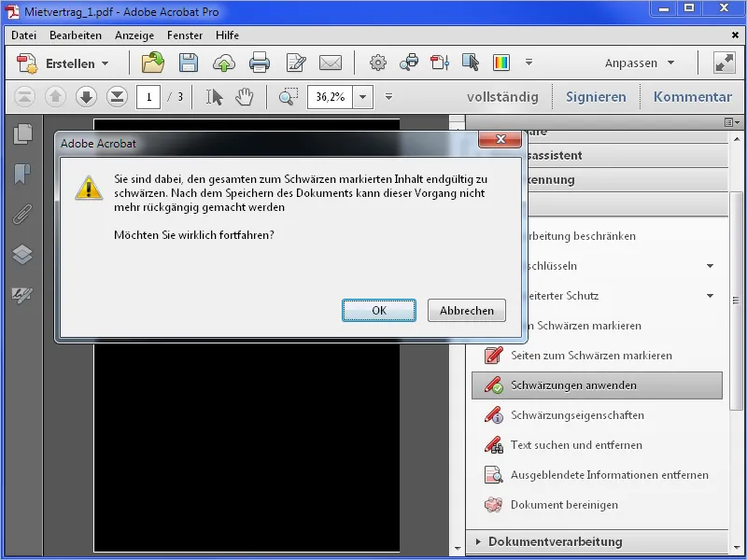Go to the first page
This screenshot has width=747, height=560.
pyautogui.click(x=25, y=97)
